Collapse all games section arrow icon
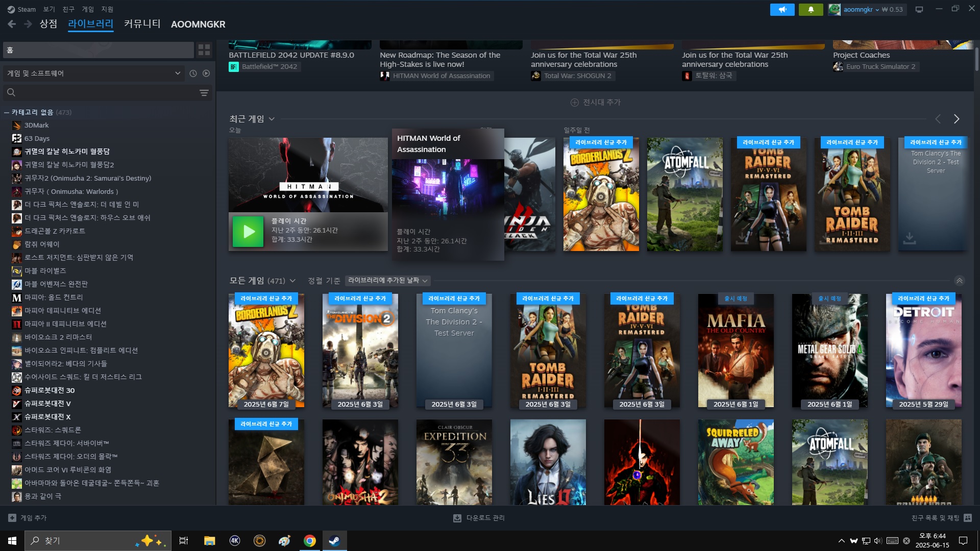 coord(959,281)
